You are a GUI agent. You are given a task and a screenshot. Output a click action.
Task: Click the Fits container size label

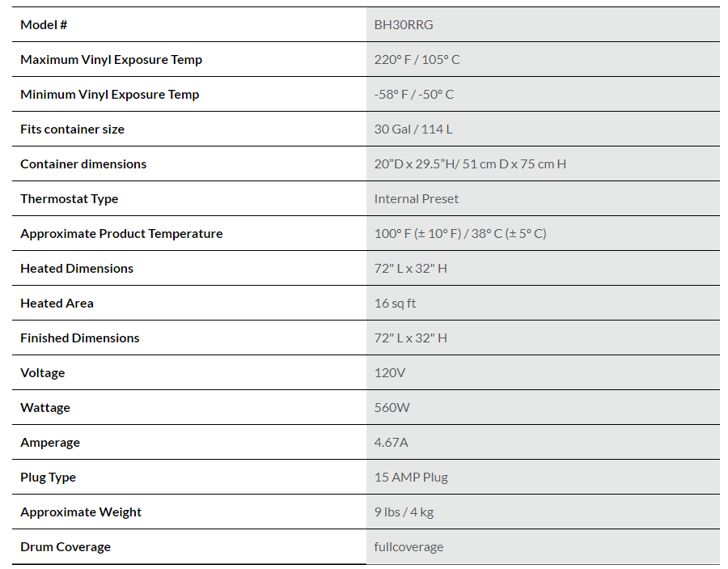click(x=72, y=130)
